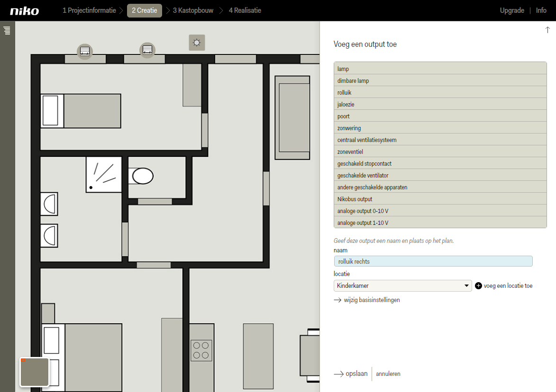Choose jaloezie output type
Image resolution: width=556 pixels, height=392 pixels.
click(x=440, y=104)
